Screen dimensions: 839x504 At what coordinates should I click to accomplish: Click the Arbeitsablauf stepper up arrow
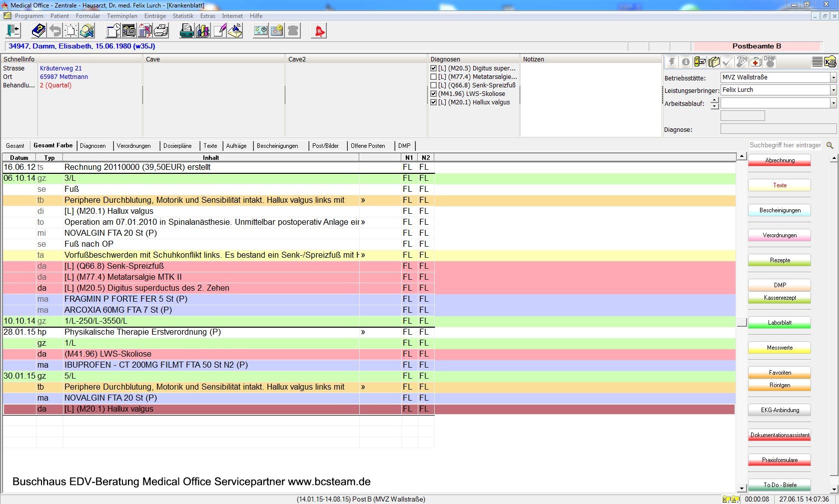(715, 100)
